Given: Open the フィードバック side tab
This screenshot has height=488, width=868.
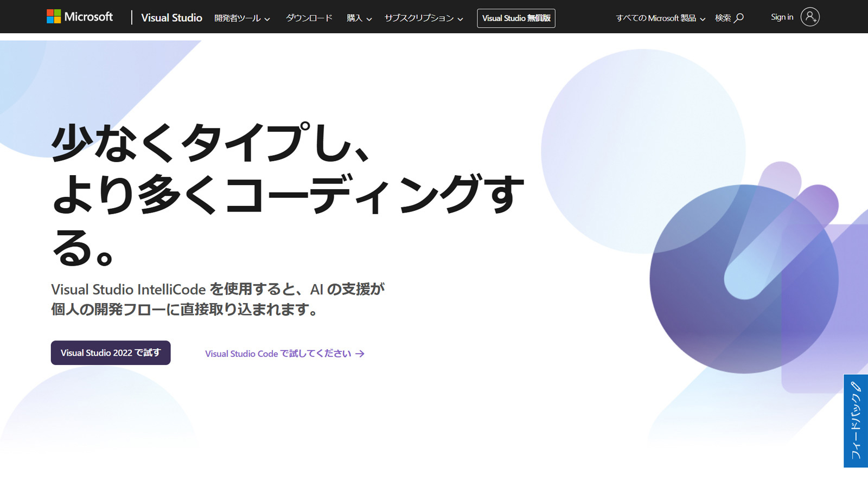Looking at the screenshot, I should [x=856, y=421].
